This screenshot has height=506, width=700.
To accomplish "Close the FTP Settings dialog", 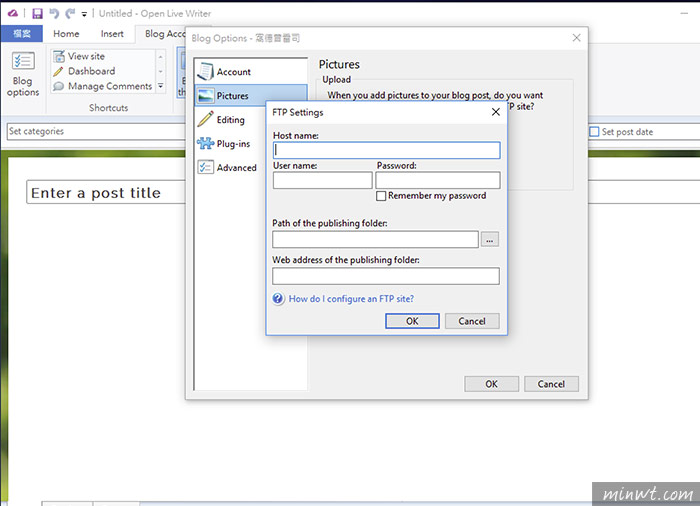I will coord(496,112).
